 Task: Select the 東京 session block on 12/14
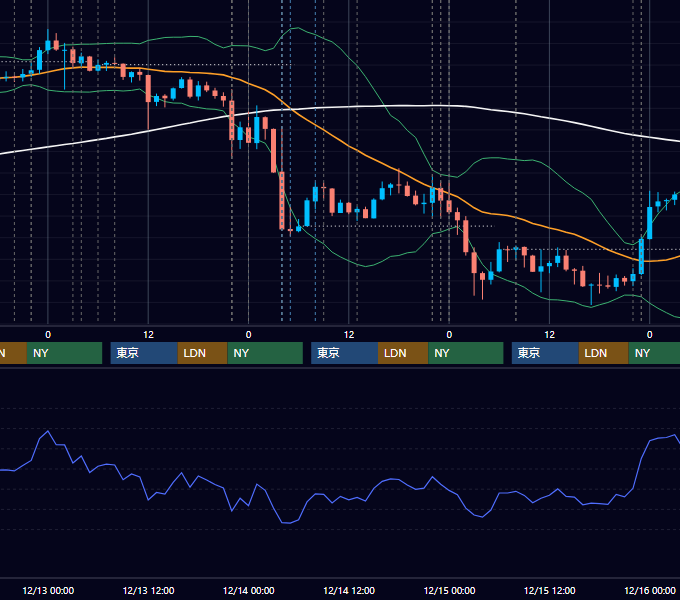point(344,353)
